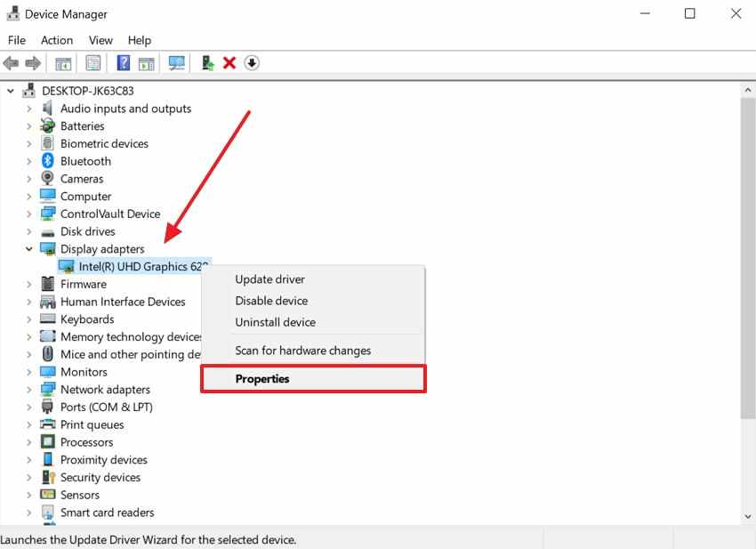Click the Security devices key icon
This screenshot has width=756, height=549.
click(x=48, y=477)
